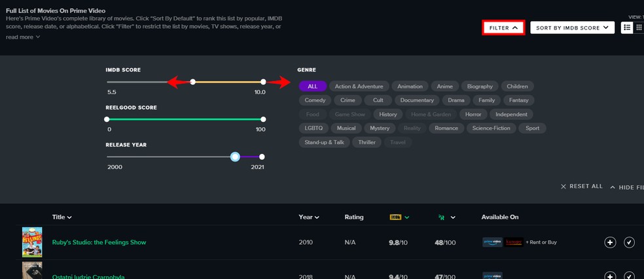
Task: Toggle Anime genre filter
Action: tap(445, 86)
